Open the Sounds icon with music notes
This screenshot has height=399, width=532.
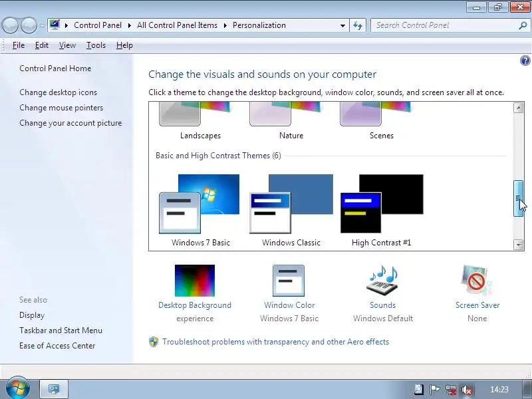pyautogui.click(x=382, y=281)
